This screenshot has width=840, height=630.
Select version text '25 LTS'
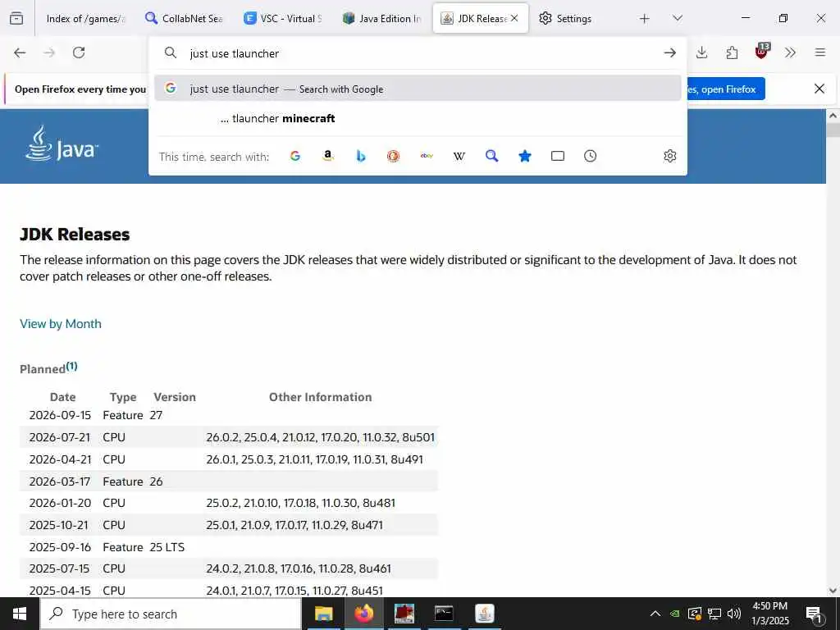(x=167, y=547)
